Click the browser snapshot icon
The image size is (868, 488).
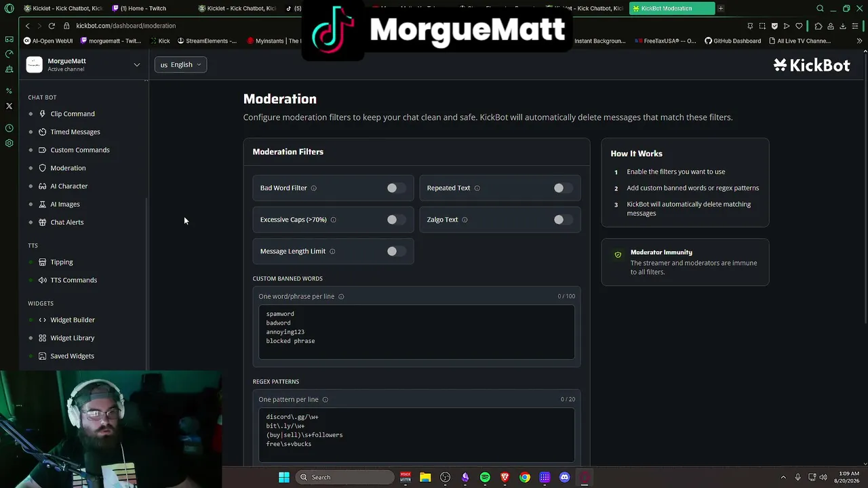(x=762, y=26)
